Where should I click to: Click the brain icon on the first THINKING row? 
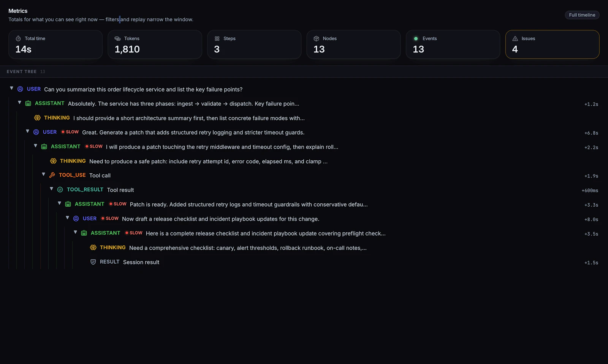point(37,117)
